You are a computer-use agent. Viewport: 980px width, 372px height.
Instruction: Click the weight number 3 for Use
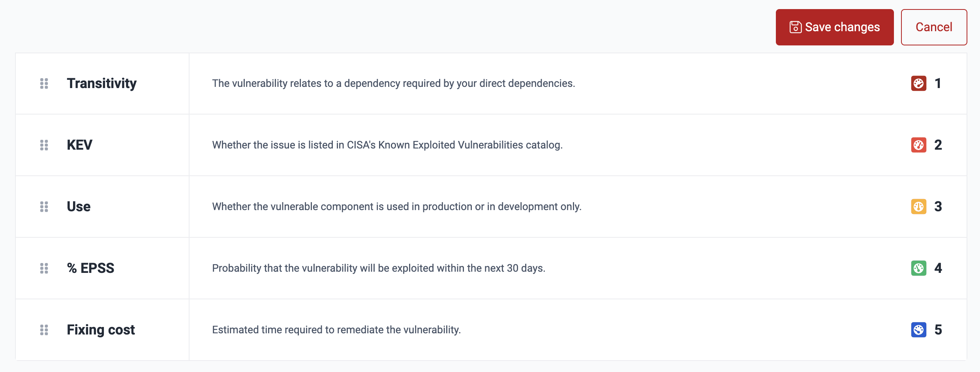(939, 207)
